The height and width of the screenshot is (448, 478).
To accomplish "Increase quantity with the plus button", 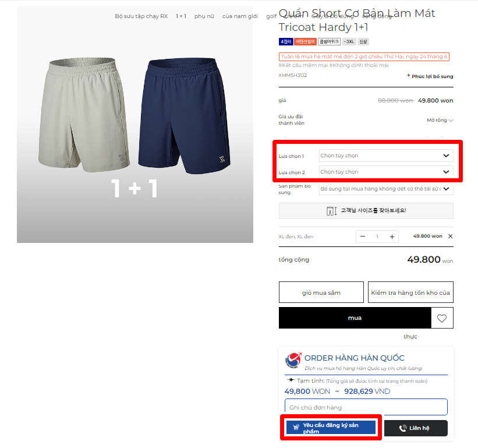I will 392,237.
